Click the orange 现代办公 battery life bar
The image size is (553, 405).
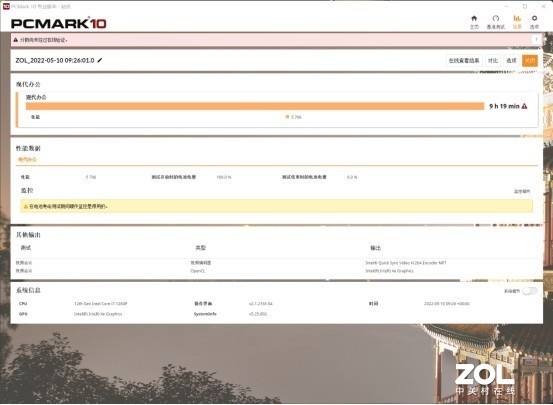pyautogui.click(x=255, y=106)
